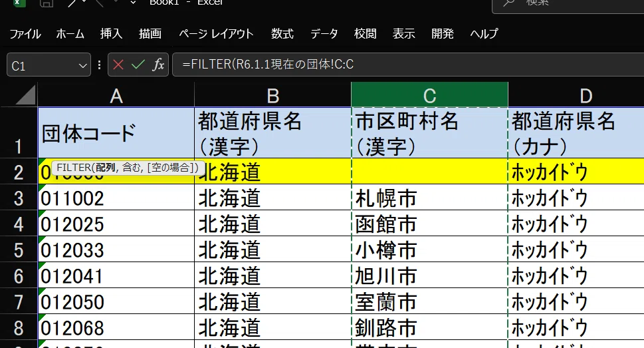This screenshot has height=348, width=644.
Task: Open the 描画 ribbon tab
Action: tap(150, 34)
